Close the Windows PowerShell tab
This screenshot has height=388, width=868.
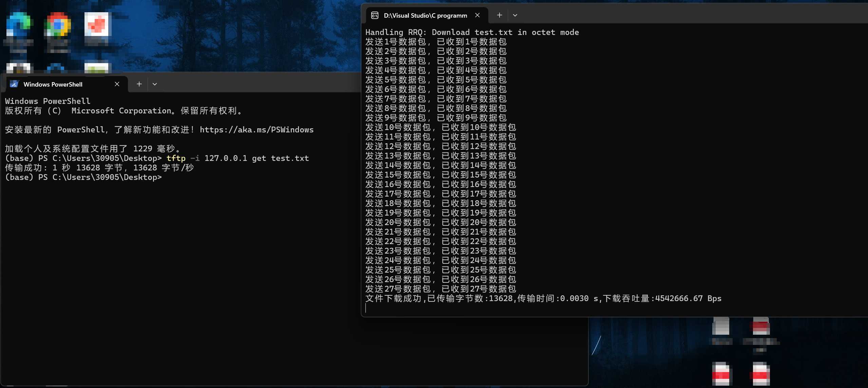click(x=117, y=84)
